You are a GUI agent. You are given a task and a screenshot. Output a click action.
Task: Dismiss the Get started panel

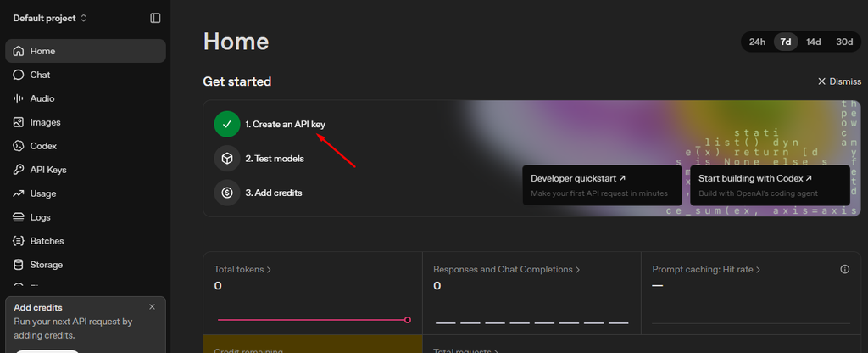coord(839,81)
